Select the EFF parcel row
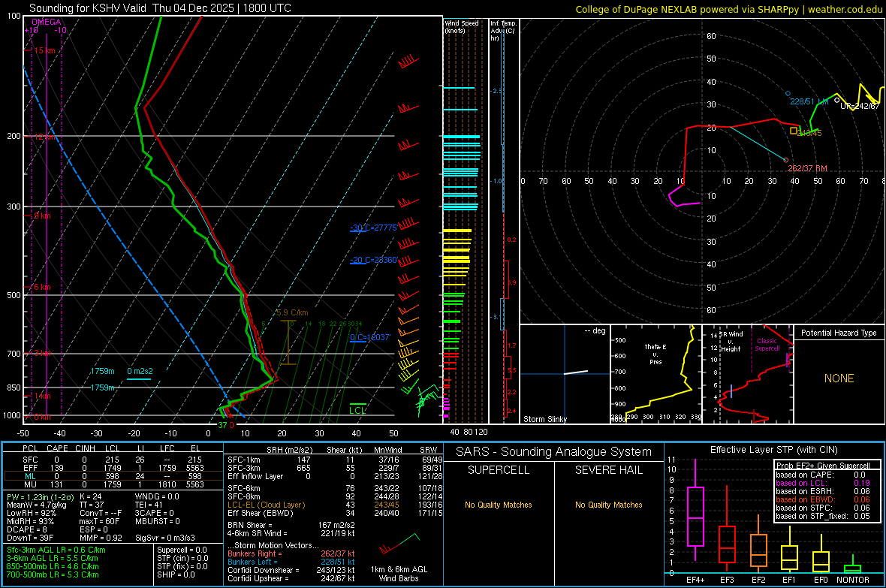The image size is (886, 588). (x=113, y=468)
